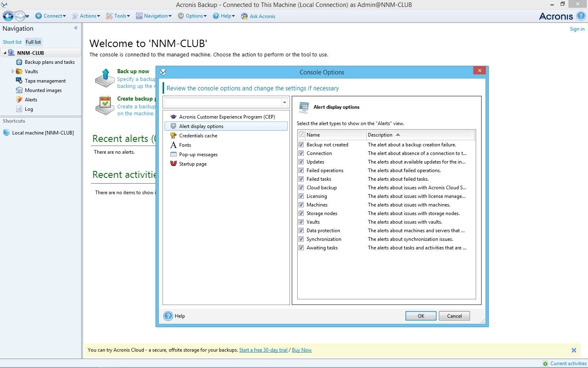The image size is (588, 368).
Task: Select the Startup page icon
Action: 174,164
